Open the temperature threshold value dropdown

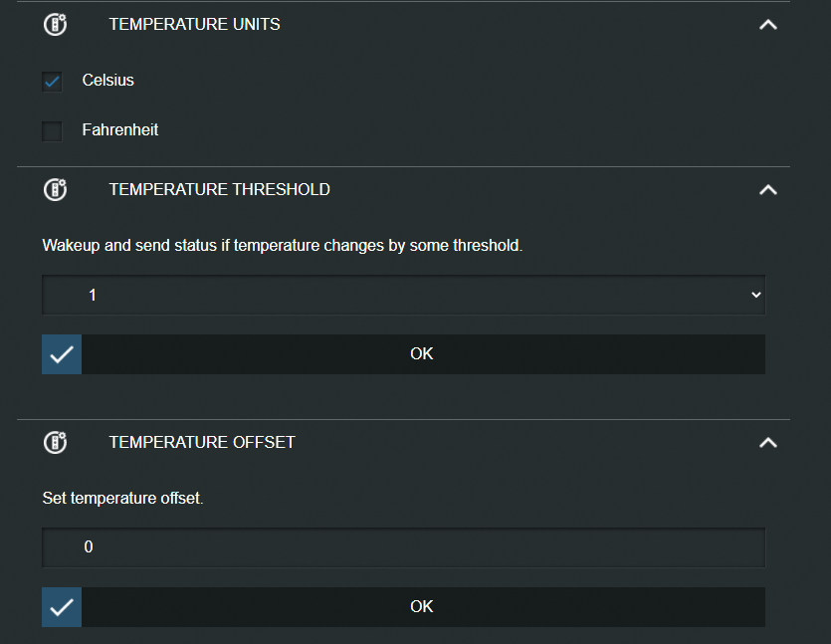coord(404,295)
